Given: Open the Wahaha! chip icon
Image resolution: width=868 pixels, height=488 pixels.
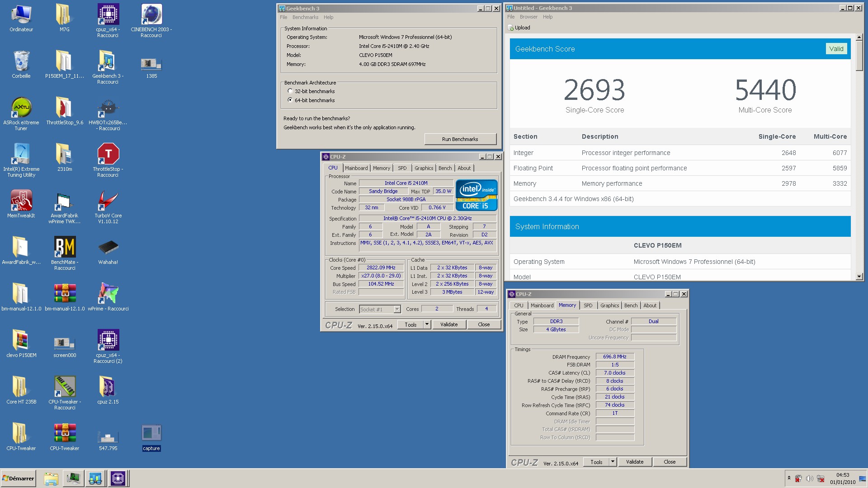Looking at the screenshot, I should [108, 251].
